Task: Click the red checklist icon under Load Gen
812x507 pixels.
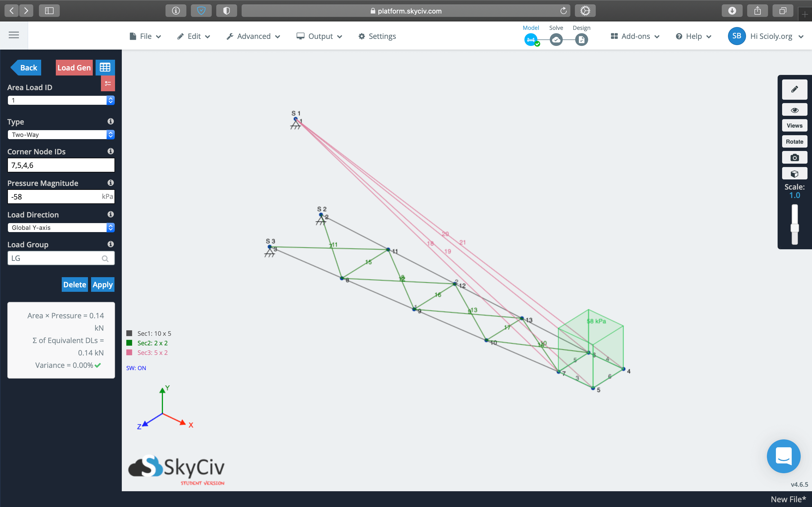Action: coord(108,83)
